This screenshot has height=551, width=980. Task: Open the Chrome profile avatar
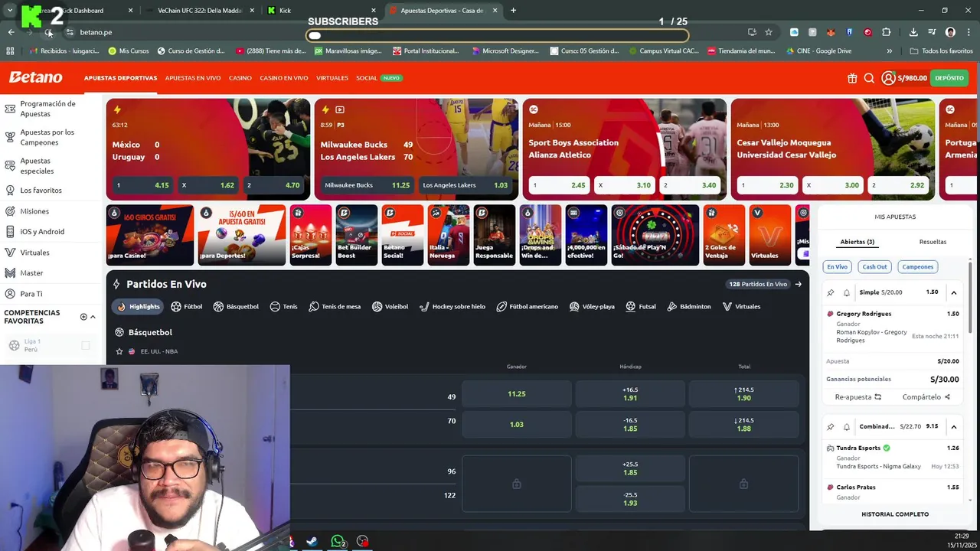pos(950,32)
